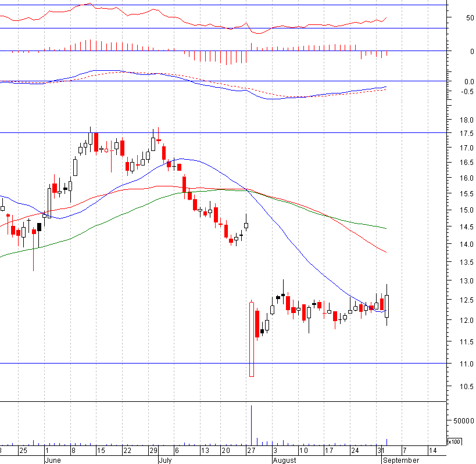Click the "12.0" price axis label

pyautogui.click(x=467, y=320)
